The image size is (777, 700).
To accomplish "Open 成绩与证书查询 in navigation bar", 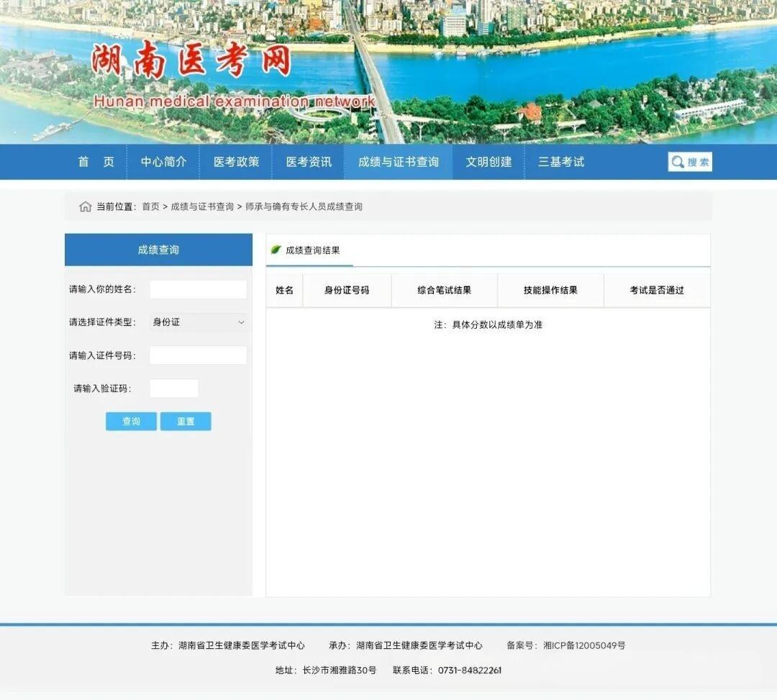I will (x=398, y=162).
